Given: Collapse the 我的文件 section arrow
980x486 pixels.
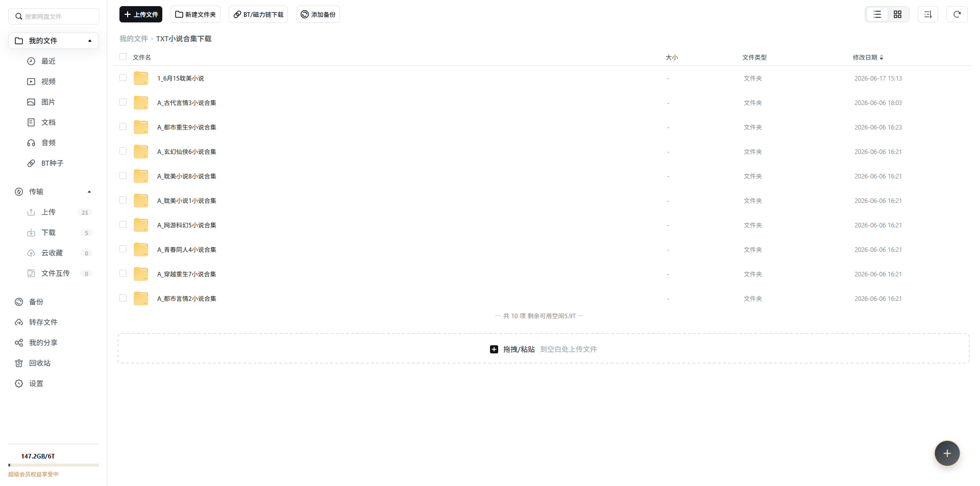Looking at the screenshot, I should [90, 41].
